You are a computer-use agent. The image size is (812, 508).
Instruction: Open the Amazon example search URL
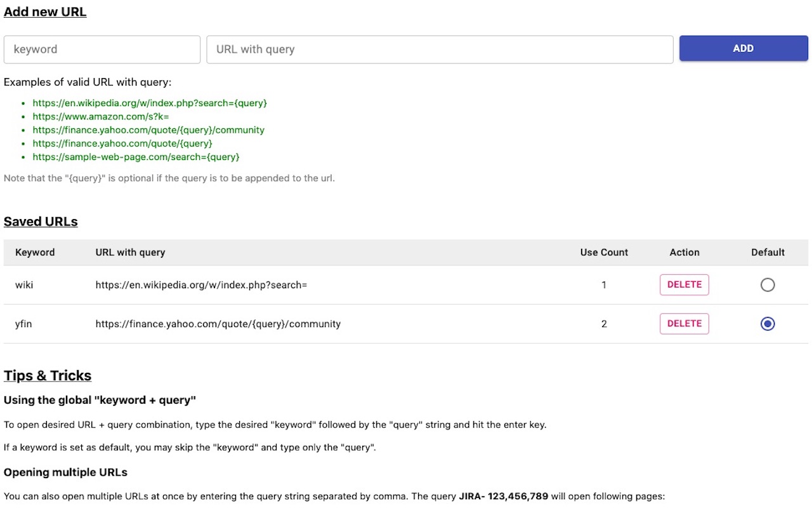click(x=101, y=116)
